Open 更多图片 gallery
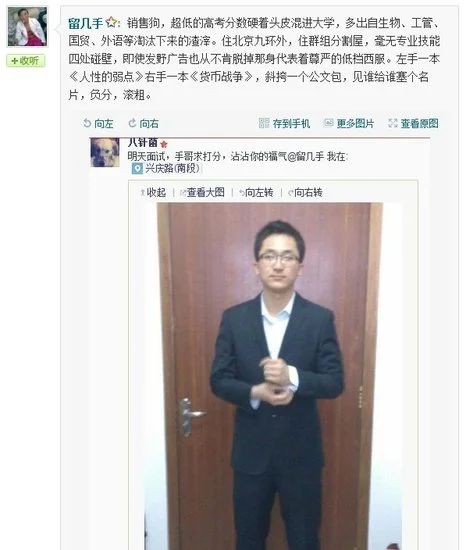Screen dimensions: 466x550 349,123
